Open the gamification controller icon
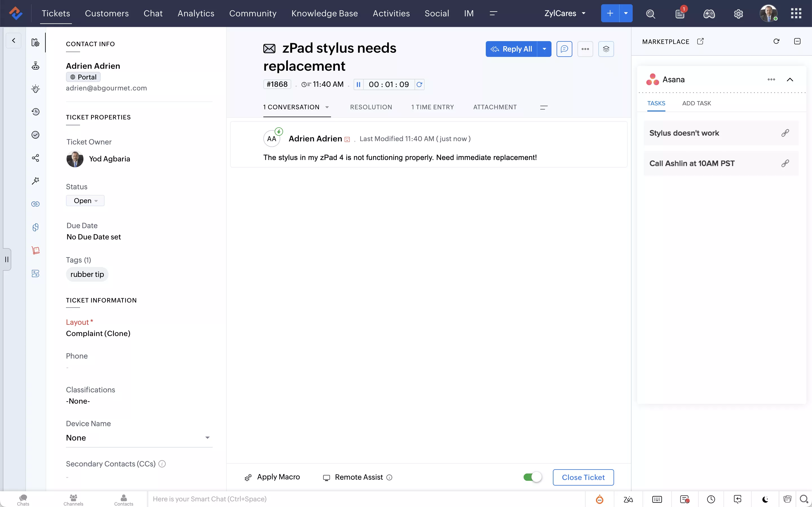The height and width of the screenshot is (507, 812). [709, 14]
